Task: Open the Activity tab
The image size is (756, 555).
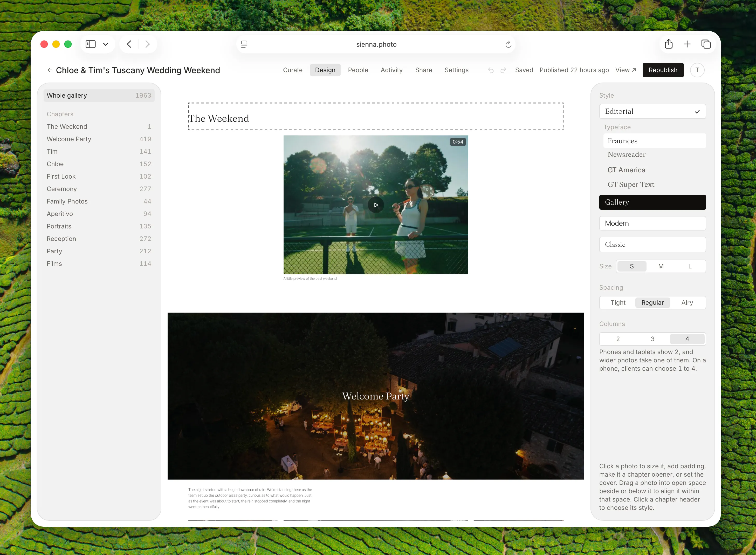Action: [x=391, y=70]
